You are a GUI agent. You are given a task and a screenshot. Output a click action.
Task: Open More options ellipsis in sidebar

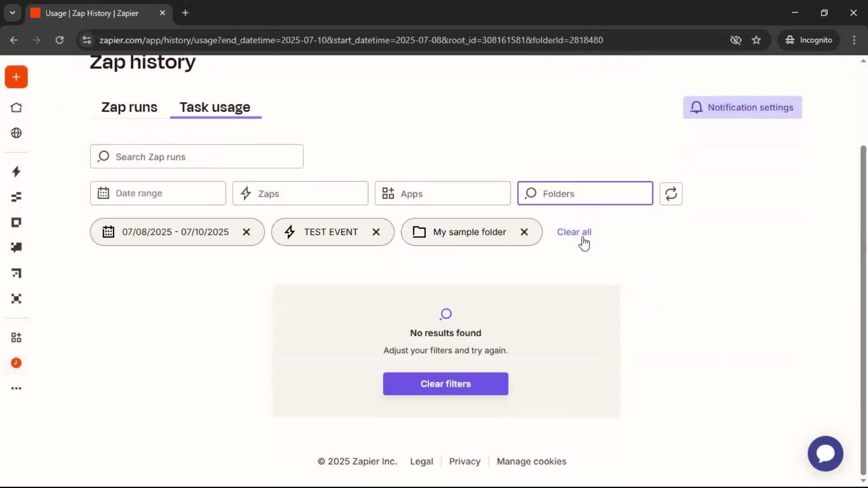pos(16,388)
